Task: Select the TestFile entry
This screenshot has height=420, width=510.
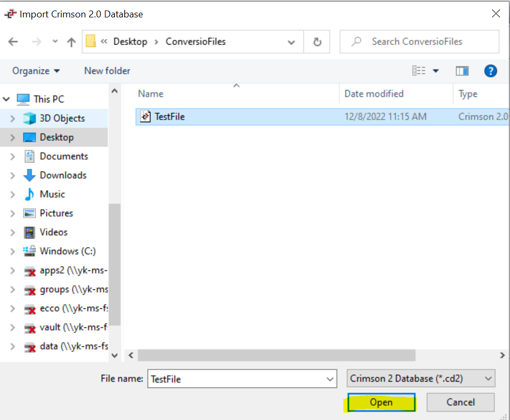Action: coord(322,116)
